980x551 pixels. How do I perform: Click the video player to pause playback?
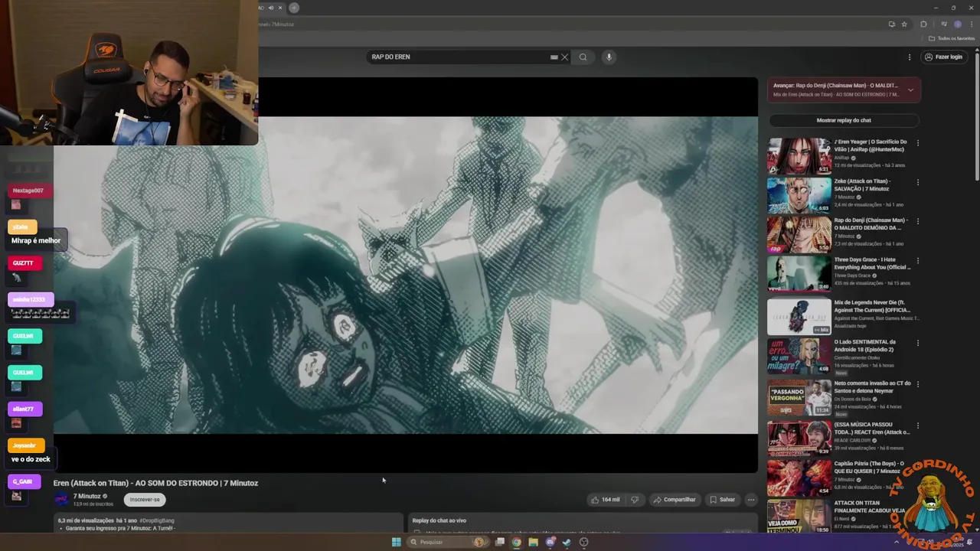(x=406, y=275)
